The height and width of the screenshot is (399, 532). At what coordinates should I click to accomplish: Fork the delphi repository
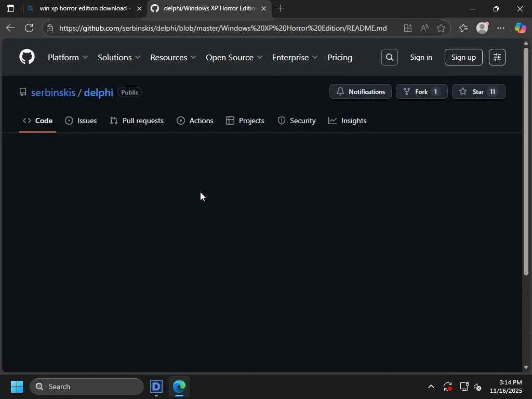(x=422, y=91)
